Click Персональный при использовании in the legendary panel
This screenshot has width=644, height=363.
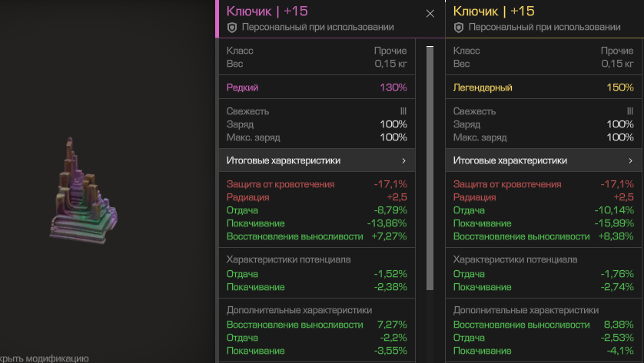(545, 28)
